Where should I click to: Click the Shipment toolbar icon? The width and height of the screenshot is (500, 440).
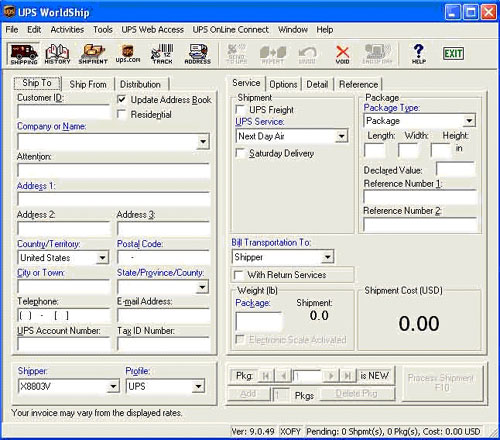pyautogui.click(x=93, y=54)
